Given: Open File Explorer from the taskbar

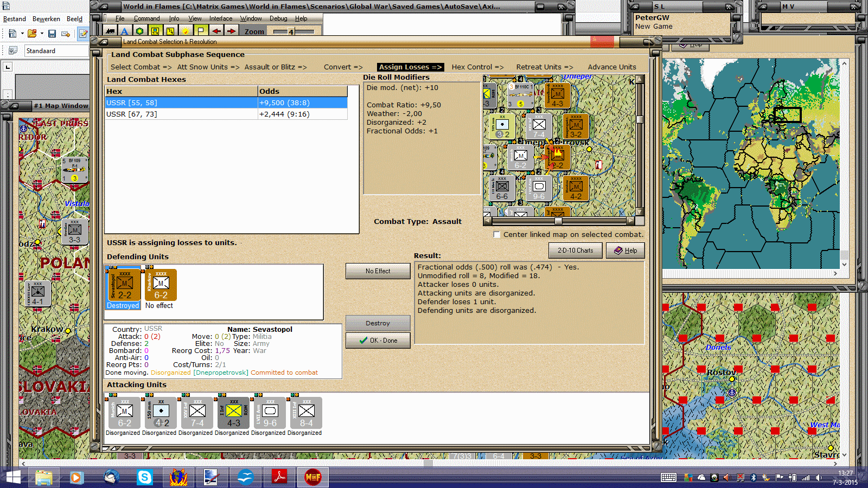Looking at the screenshot, I should click(44, 477).
